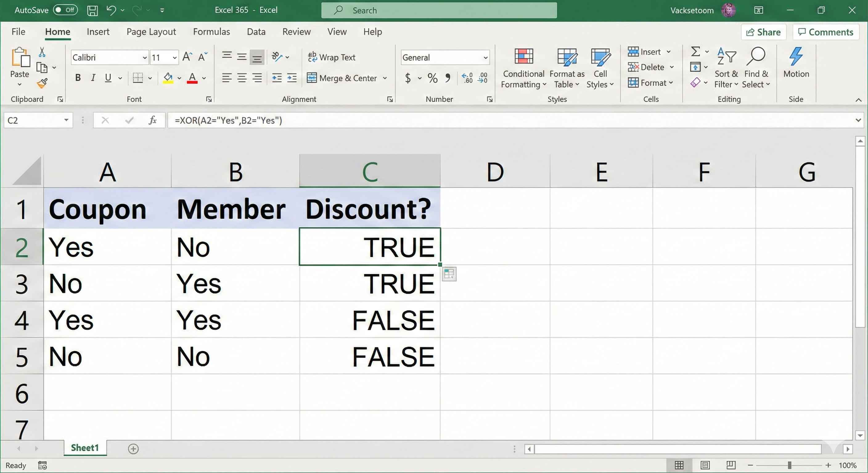Viewport: 868px width, 473px height.
Task: Toggle the AutoSave switch
Action: click(65, 10)
